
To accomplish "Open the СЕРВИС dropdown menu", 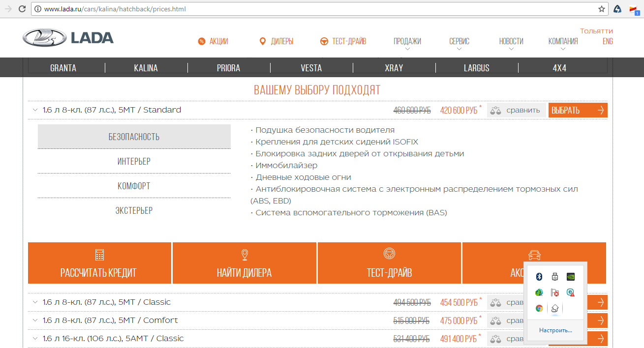I will pyautogui.click(x=460, y=43).
